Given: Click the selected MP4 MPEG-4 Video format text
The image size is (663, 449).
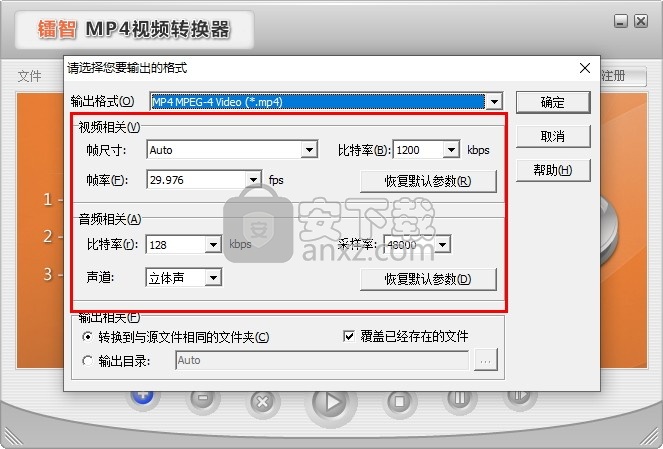Looking at the screenshot, I should pos(217,102).
